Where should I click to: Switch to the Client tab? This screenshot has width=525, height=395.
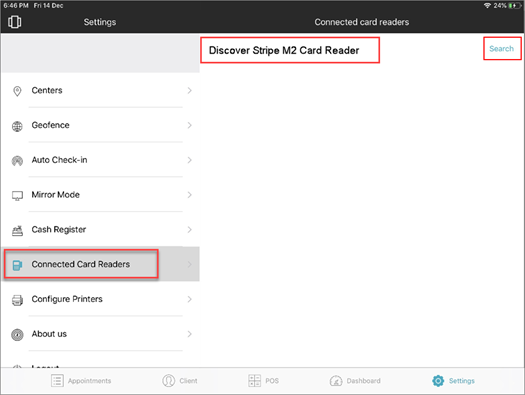click(x=180, y=381)
